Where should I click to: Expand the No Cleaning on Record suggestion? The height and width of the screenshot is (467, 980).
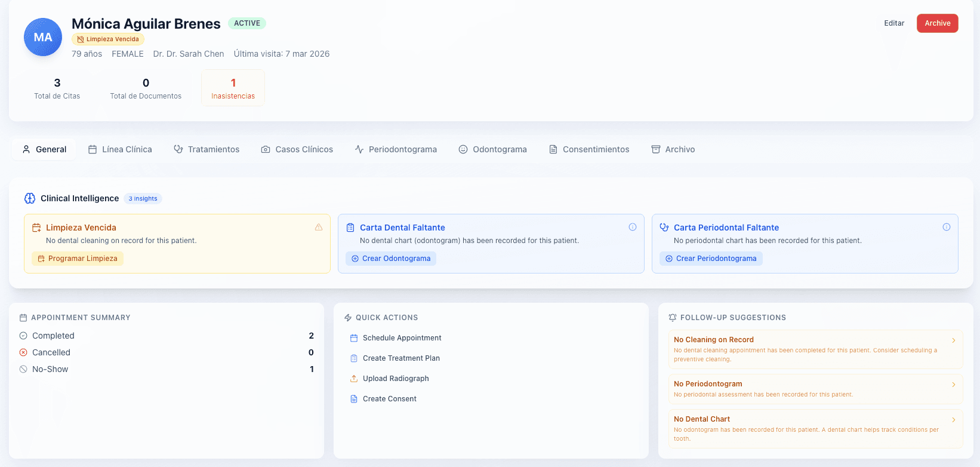[x=954, y=340]
